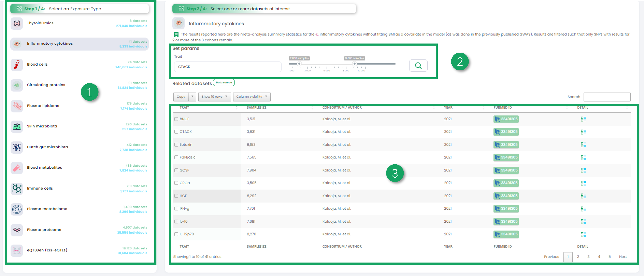Choose the Plasma proteome icon
The height and width of the screenshot is (276, 644).
tap(17, 230)
